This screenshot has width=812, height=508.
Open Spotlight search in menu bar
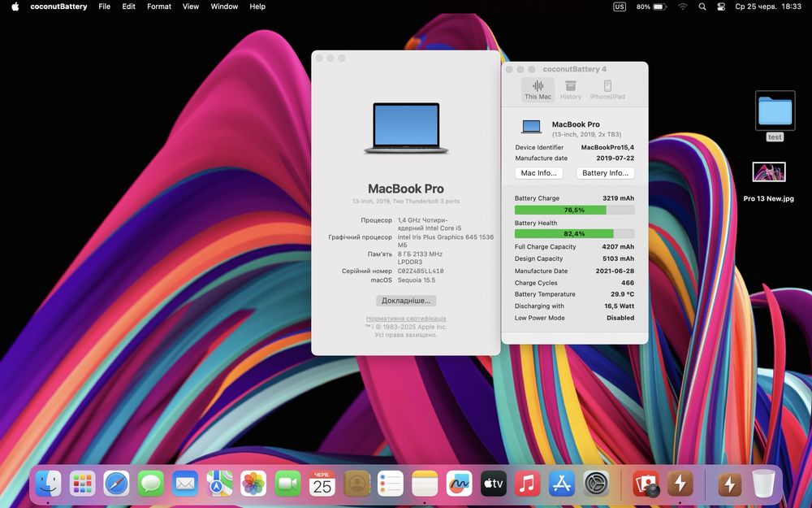tap(702, 7)
